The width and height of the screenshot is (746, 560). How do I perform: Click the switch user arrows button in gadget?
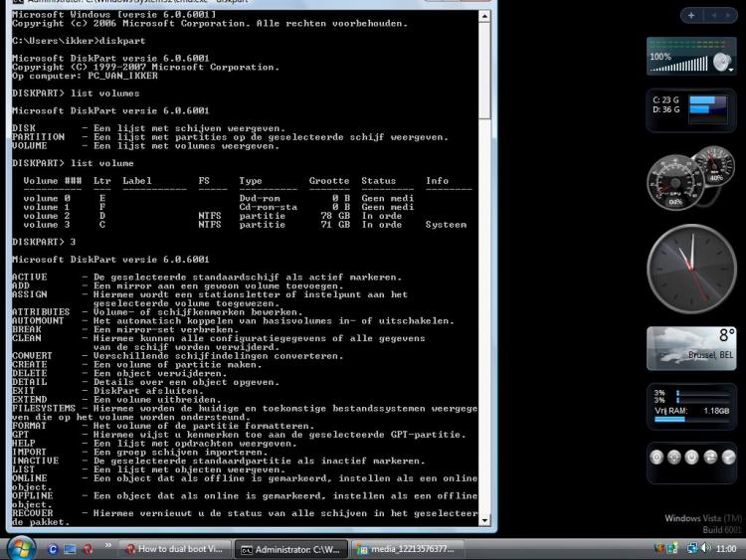pos(710,457)
